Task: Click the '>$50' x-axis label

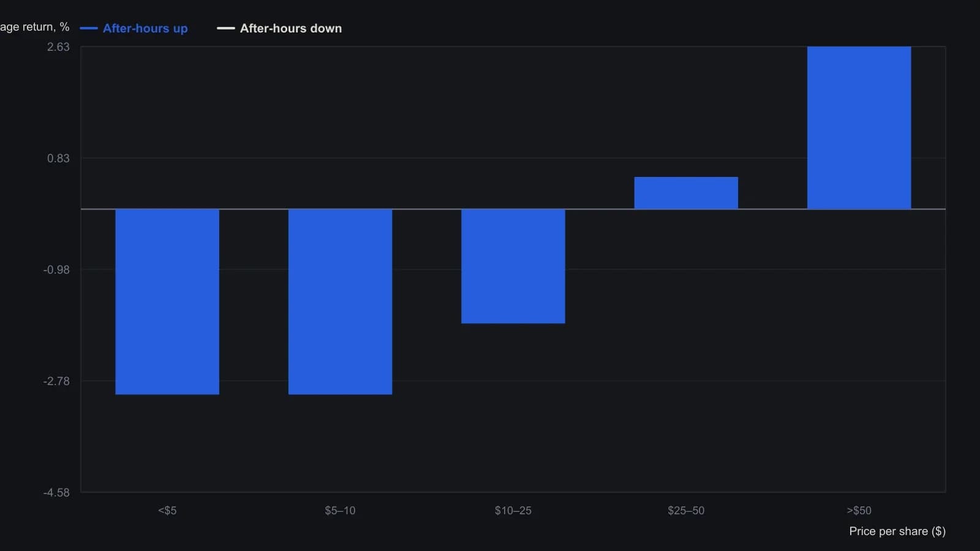Action: pos(859,511)
